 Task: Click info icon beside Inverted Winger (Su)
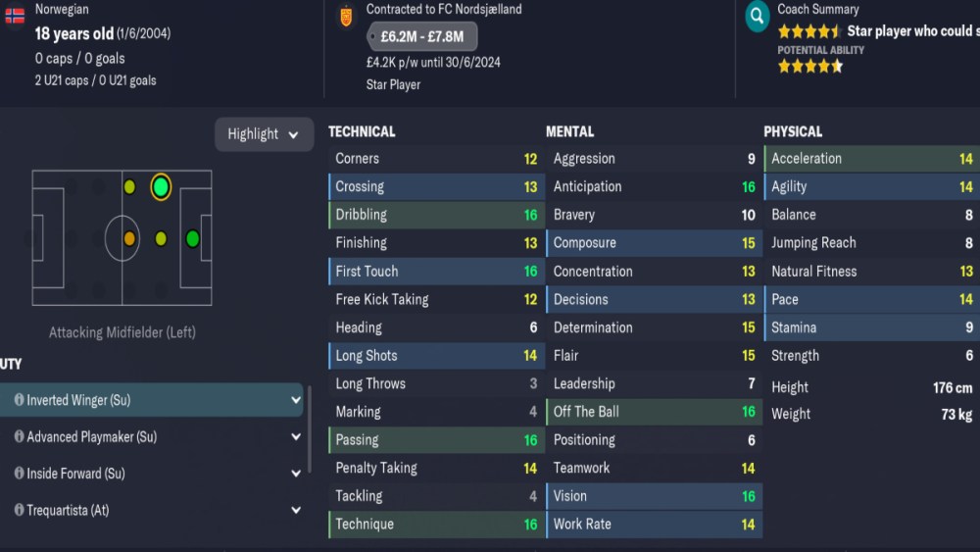(x=19, y=400)
